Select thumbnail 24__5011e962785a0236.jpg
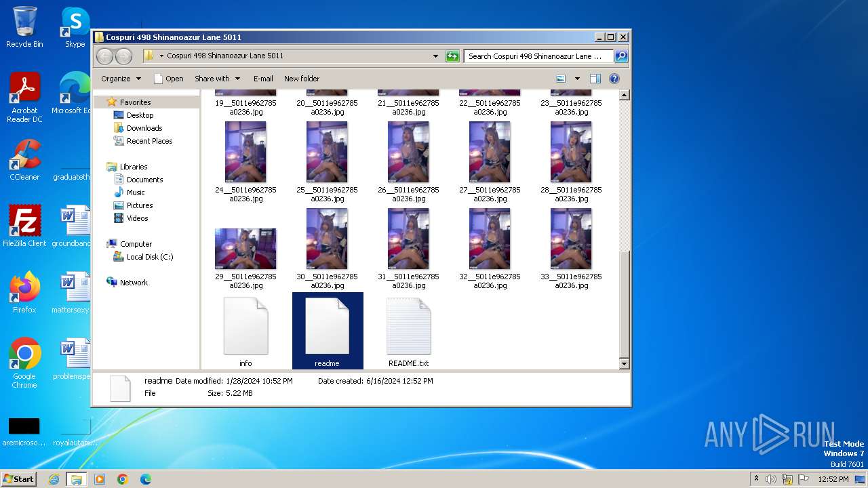Image resolution: width=868 pixels, height=488 pixels. click(x=245, y=152)
